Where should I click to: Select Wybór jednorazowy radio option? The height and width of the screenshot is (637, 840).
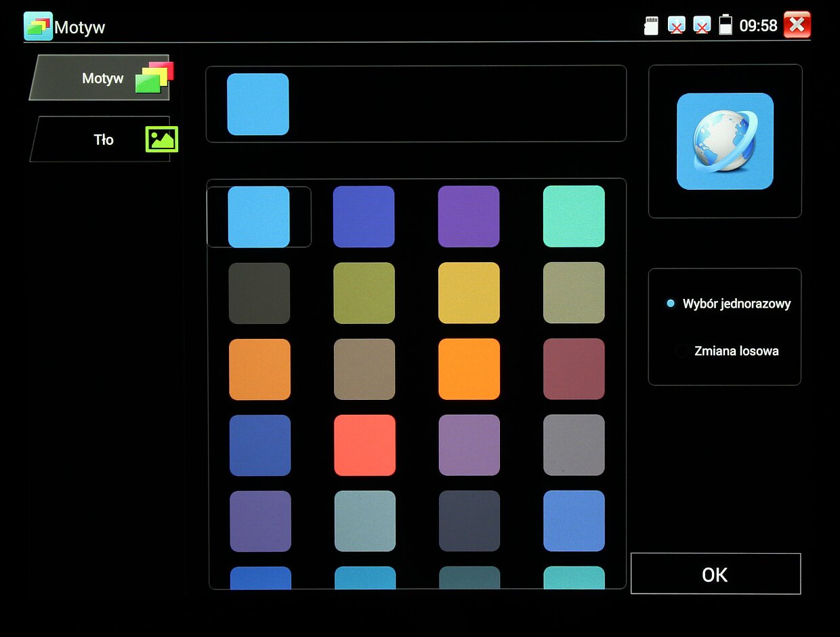click(729, 304)
